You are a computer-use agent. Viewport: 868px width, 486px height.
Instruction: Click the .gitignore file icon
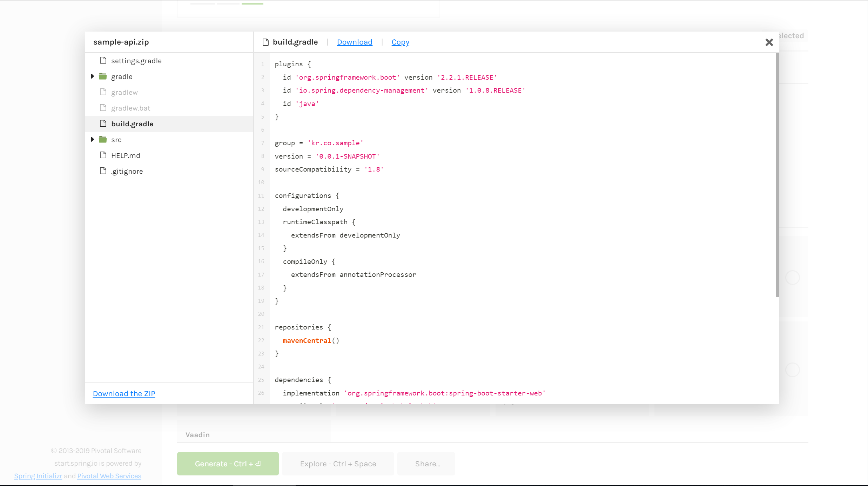point(103,171)
